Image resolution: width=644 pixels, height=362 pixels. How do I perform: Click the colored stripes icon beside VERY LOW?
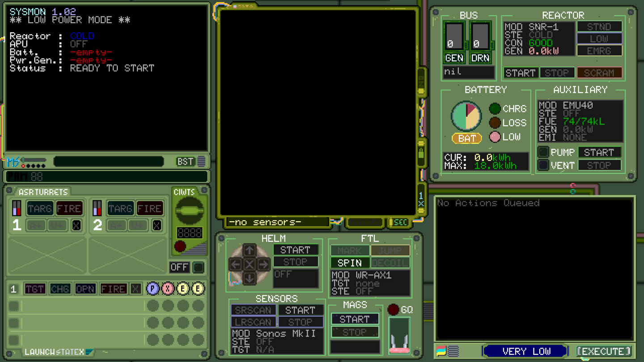click(441, 351)
